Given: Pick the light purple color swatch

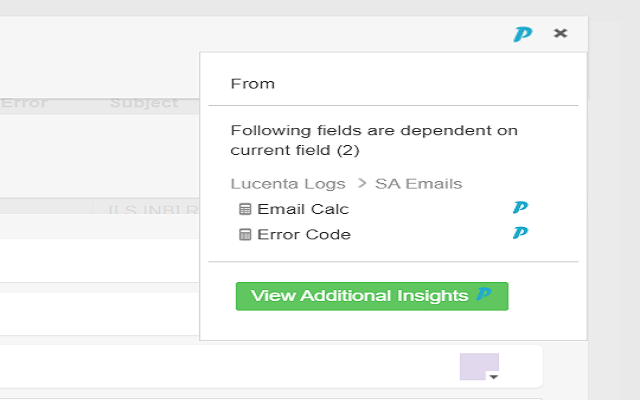Looking at the screenshot, I should 479,367.
